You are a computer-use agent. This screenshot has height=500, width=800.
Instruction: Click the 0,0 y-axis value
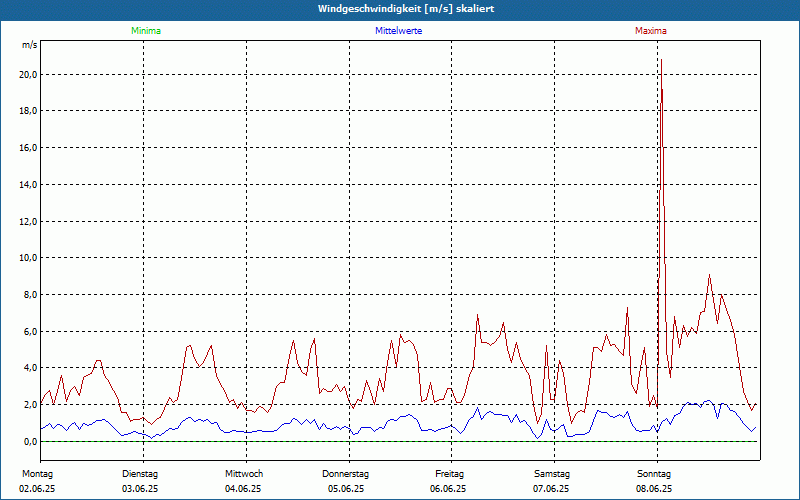pyautogui.click(x=30, y=441)
